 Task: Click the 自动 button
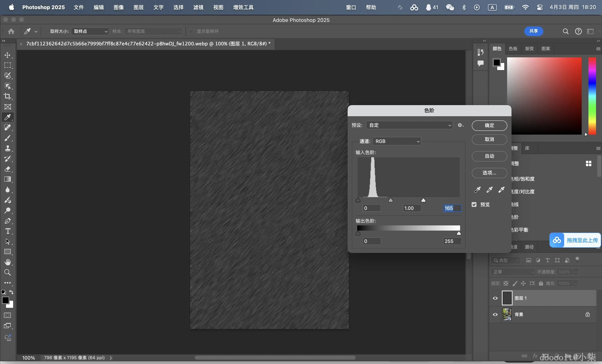pos(489,156)
